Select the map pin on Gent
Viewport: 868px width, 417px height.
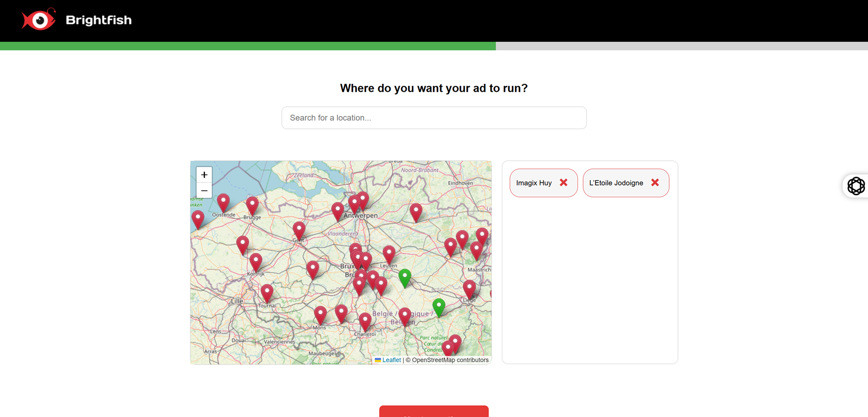tap(299, 231)
